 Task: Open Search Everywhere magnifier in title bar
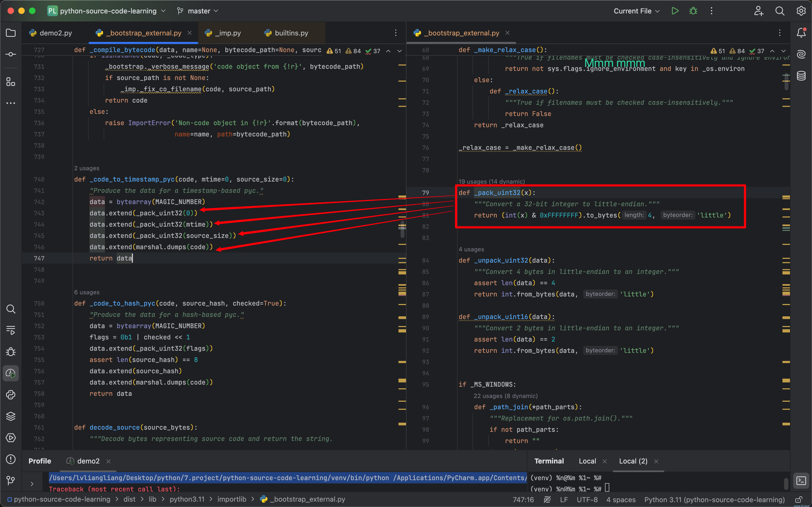pyautogui.click(x=780, y=11)
